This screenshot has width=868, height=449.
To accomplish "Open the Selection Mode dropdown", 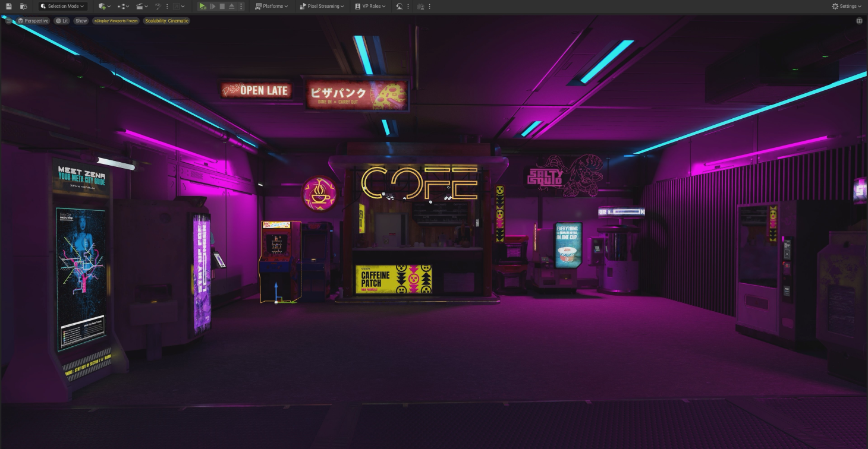I will point(62,6).
